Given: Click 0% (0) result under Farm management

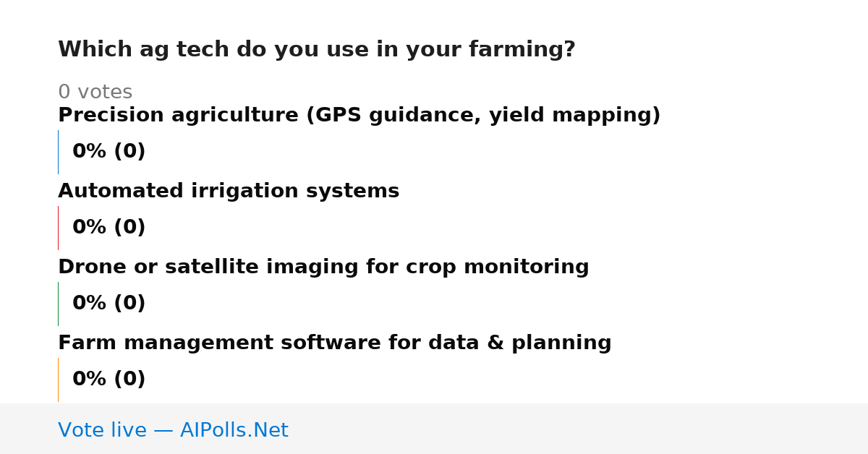Looking at the screenshot, I should [109, 380].
